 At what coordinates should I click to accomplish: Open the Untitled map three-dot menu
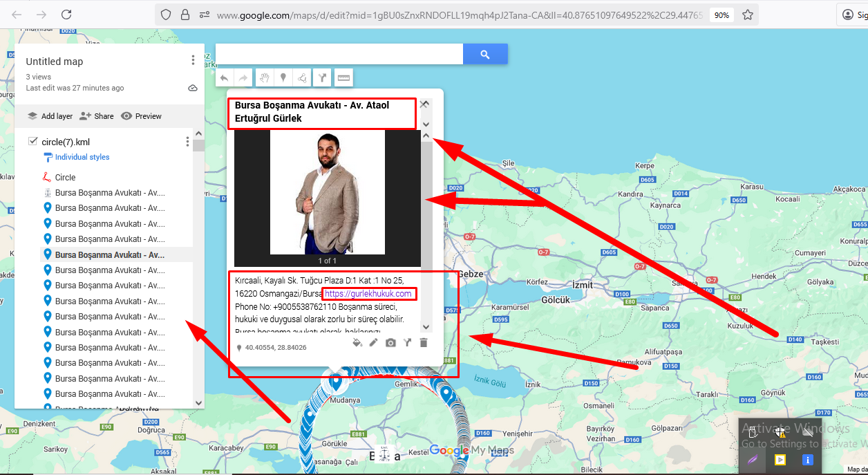click(193, 61)
